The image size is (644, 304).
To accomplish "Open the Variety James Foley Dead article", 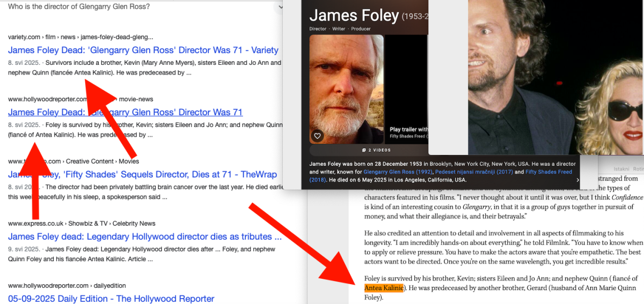I will pos(143,50).
